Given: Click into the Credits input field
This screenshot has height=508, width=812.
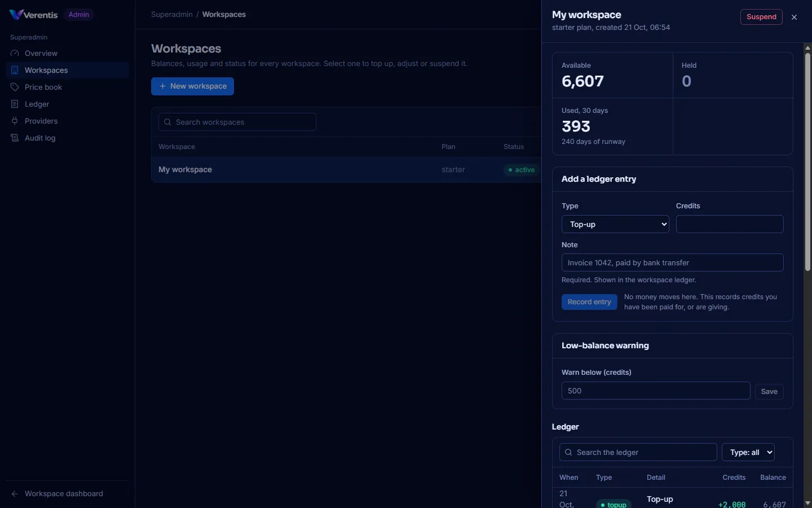Looking at the screenshot, I should click(x=730, y=224).
